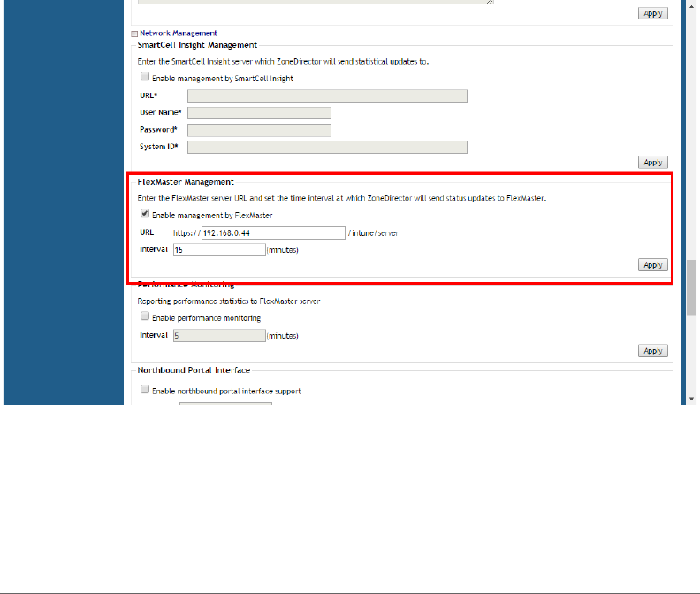Screen dimensions: 700x594
Task: Click "Reporting performance statistics to FlexMaster server" text
Action: (229, 301)
